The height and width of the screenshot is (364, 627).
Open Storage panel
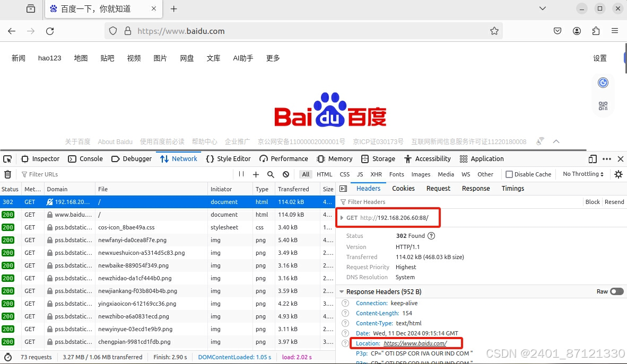(x=378, y=159)
